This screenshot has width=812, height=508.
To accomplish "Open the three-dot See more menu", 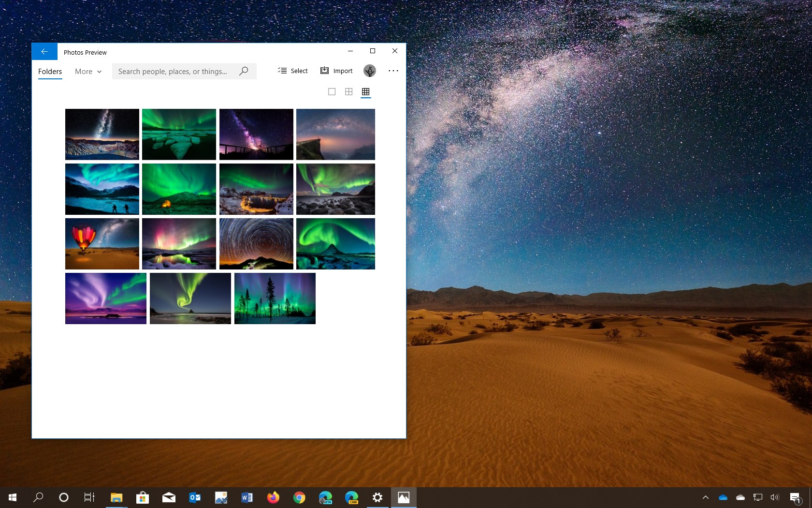I will tap(393, 71).
